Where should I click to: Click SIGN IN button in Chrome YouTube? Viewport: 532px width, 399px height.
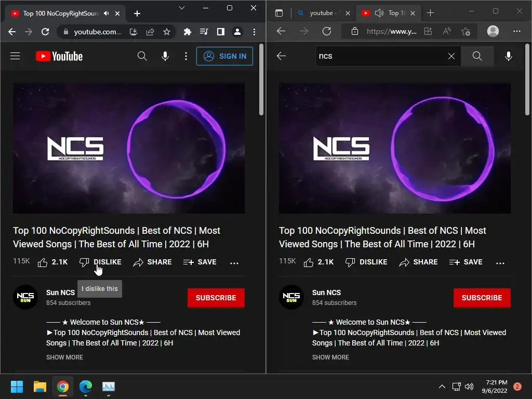click(x=224, y=56)
